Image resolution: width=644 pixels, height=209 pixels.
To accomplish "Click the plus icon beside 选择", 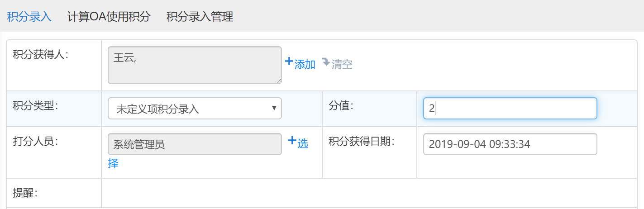I will [292, 141].
